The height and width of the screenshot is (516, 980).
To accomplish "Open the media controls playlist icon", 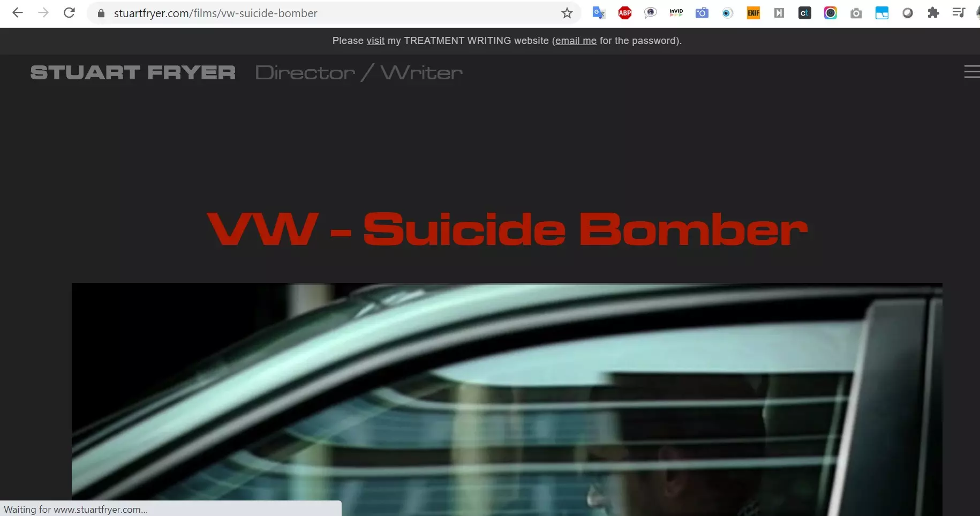I will 959,13.
